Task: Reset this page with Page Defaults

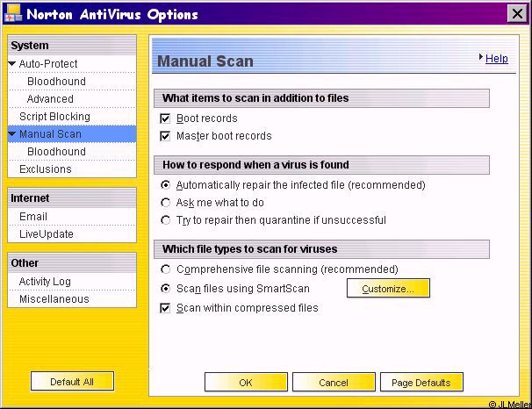Action: [x=421, y=382]
